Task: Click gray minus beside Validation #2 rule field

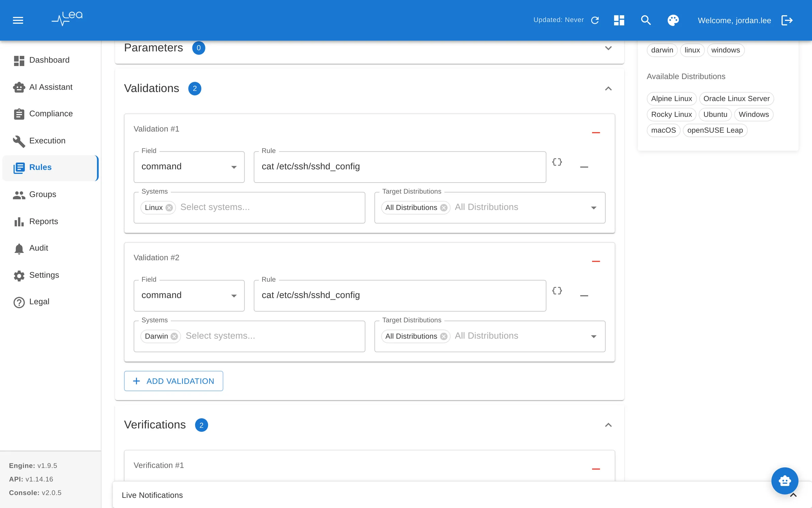Action: [584, 296]
